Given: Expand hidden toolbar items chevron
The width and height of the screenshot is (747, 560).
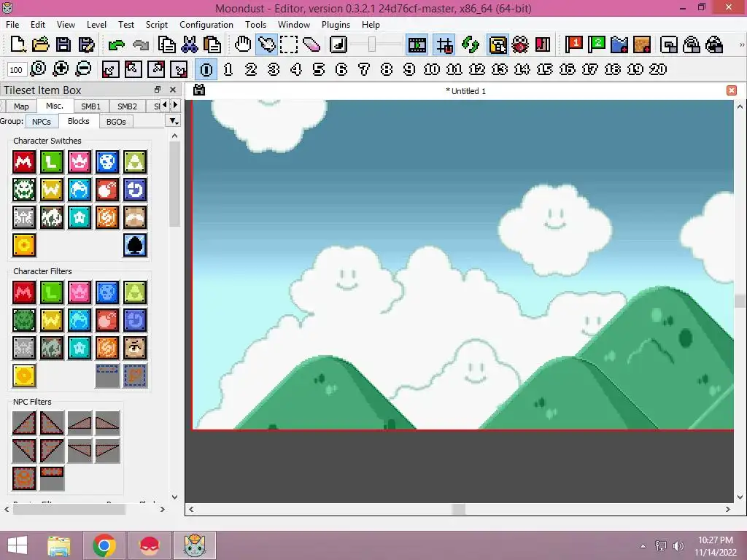Looking at the screenshot, I should [741, 44].
